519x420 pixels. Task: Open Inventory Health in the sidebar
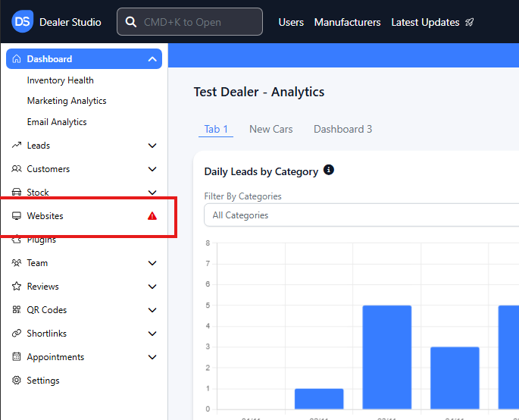tap(61, 80)
